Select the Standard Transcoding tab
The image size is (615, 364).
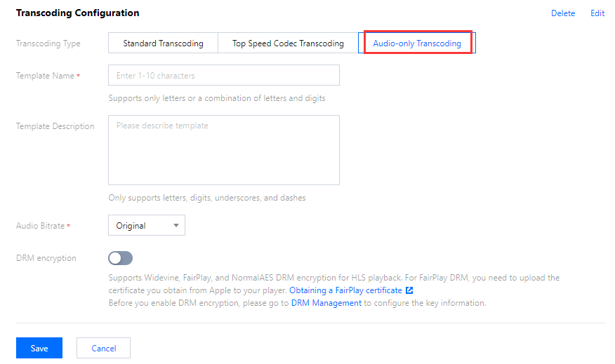163,43
